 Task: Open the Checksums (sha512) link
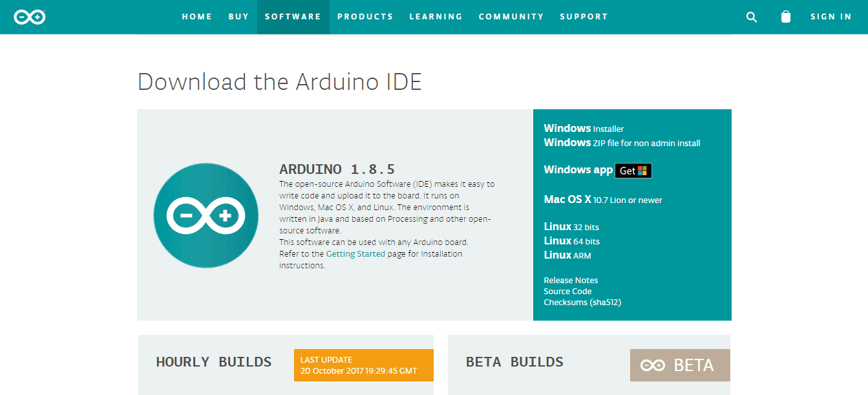(x=582, y=302)
